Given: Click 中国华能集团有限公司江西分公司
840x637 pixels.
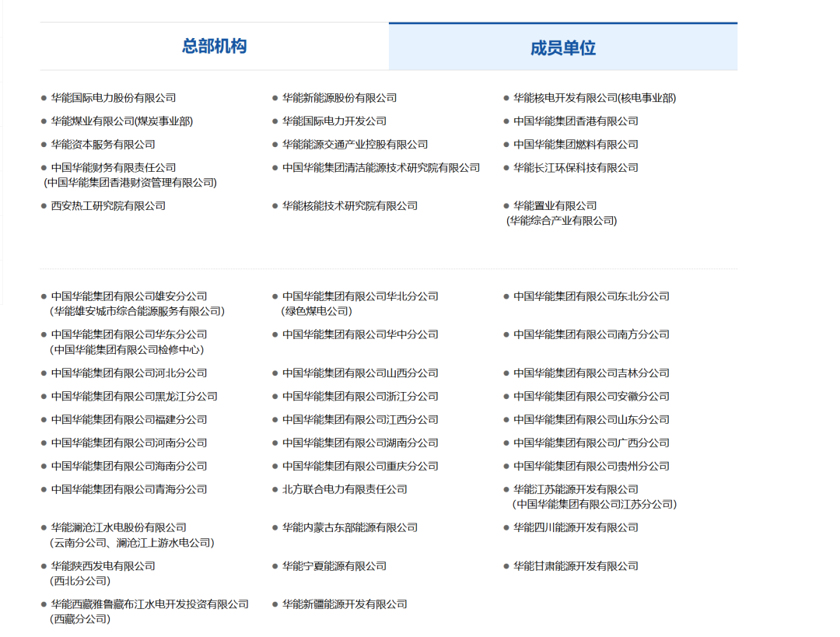Looking at the screenshot, I should tap(361, 419).
